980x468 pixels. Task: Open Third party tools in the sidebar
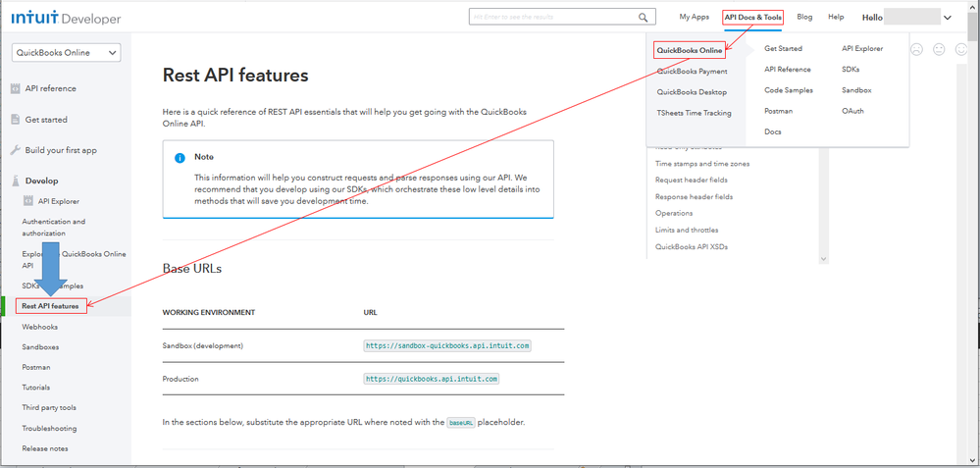(49, 408)
